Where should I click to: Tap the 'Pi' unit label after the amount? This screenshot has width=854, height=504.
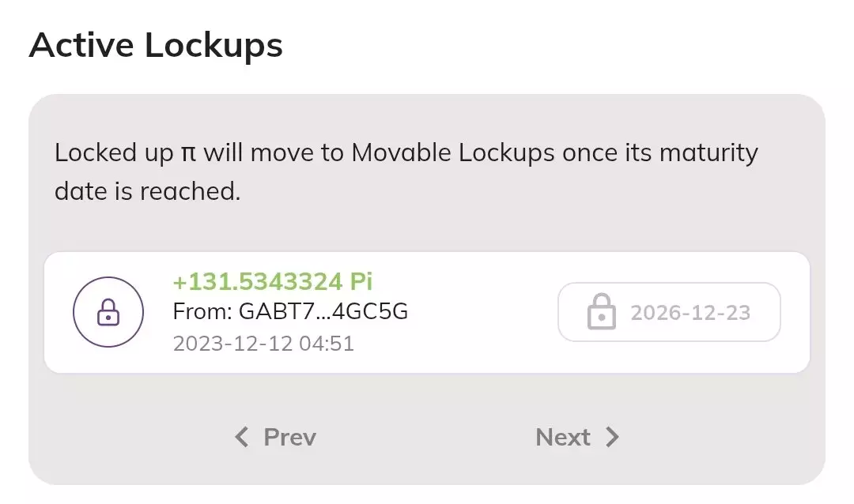(361, 281)
